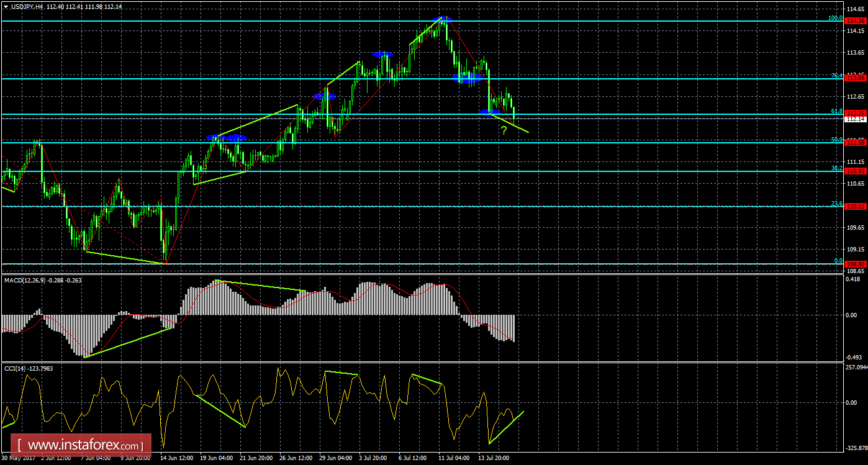Viewport: 868px width, 465px height.
Task: Click the 112.65 price axis label
Action: (856, 96)
